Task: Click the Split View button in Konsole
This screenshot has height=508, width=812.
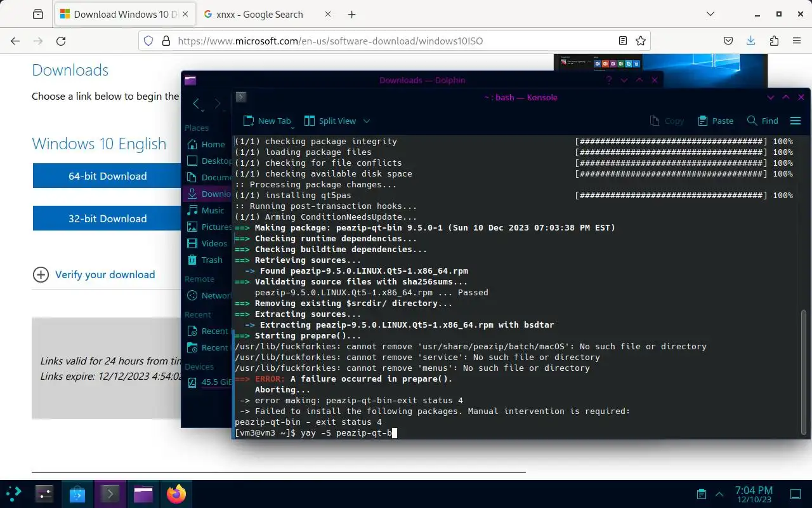Action: 330,121
